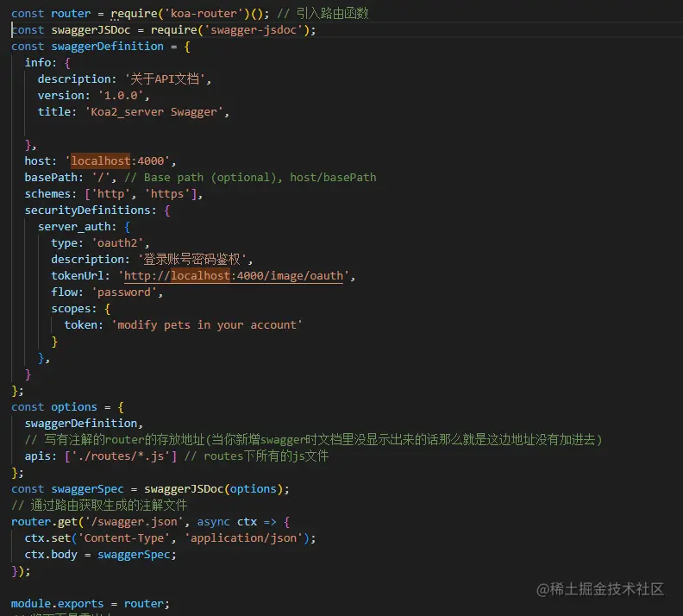Viewport: 683px width, 616px height.
Task: Click the router constant name on line one
Action: (x=71, y=14)
